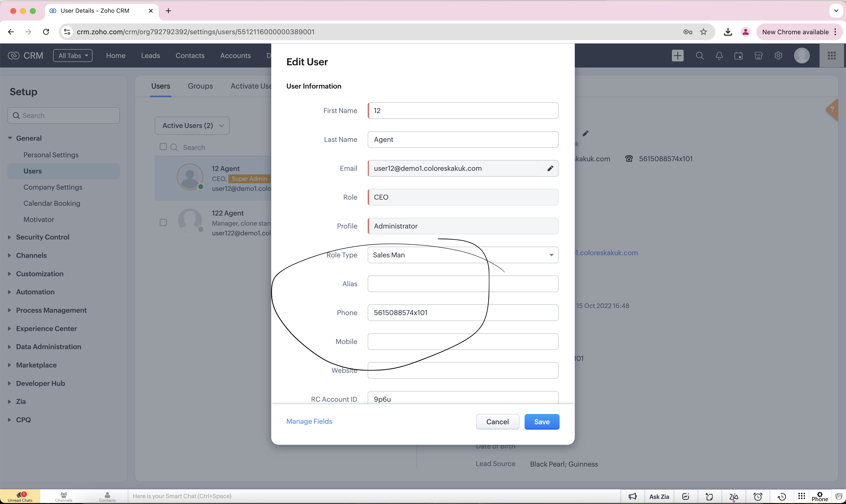846x504 pixels.
Task: Open the calendar icon in top bar
Action: coord(738,56)
